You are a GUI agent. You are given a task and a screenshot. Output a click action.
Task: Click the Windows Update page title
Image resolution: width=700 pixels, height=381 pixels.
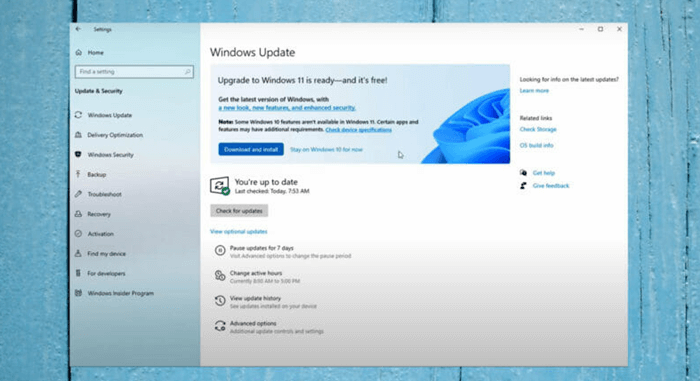click(252, 52)
